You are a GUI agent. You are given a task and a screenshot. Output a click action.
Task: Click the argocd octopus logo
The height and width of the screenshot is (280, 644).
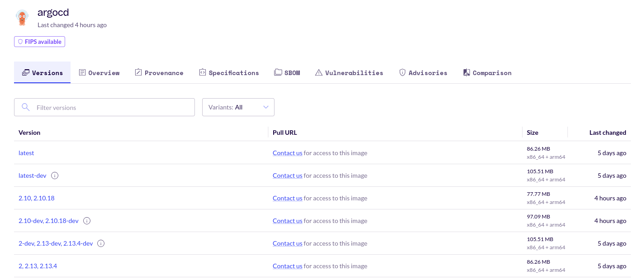click(x=22, y=17)
